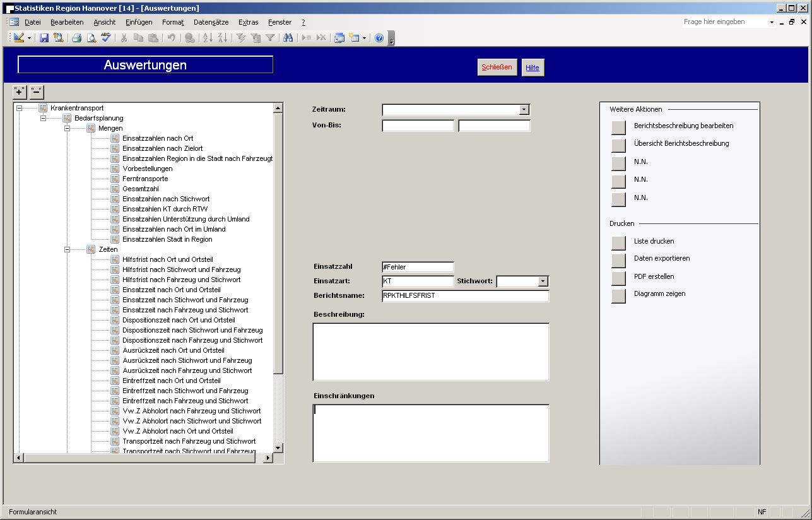
Task: Click the Übersicht Berichtsbeschreibung button
Action: [x=618, y=145]
